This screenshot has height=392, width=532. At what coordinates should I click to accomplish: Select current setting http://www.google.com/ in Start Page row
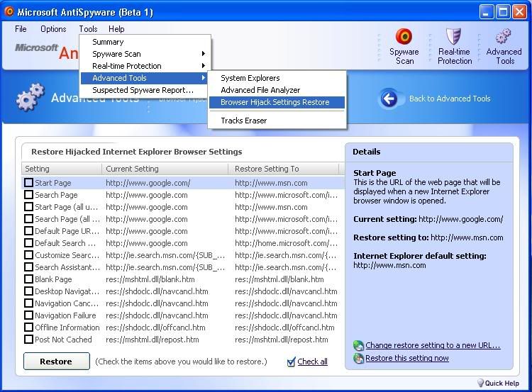148,183
